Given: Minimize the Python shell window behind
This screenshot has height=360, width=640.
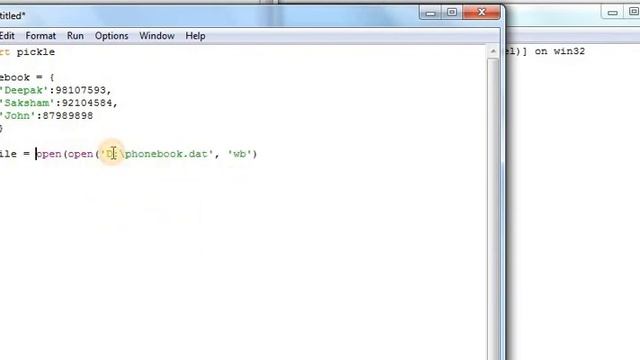Looking at the screenshot, I should point(612,12).
